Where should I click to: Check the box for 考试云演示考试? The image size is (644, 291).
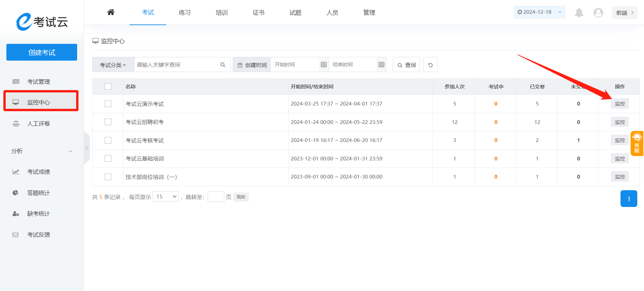pyautogui.click(x=108, y=104)
